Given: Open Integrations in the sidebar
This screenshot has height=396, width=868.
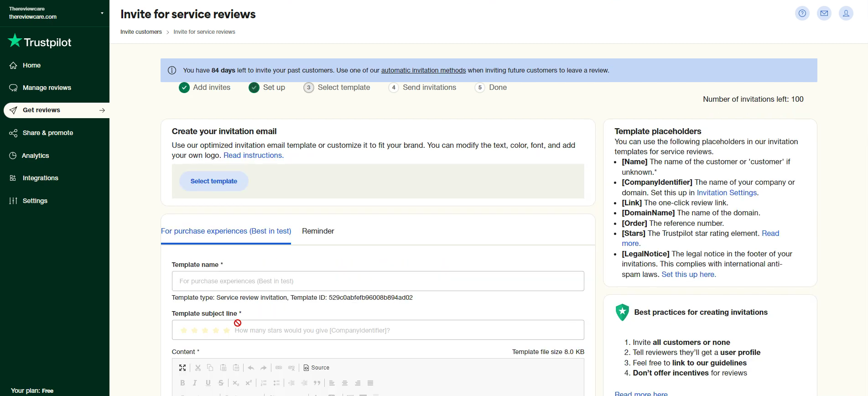Looking at the screenshot, I should (41, 178).
